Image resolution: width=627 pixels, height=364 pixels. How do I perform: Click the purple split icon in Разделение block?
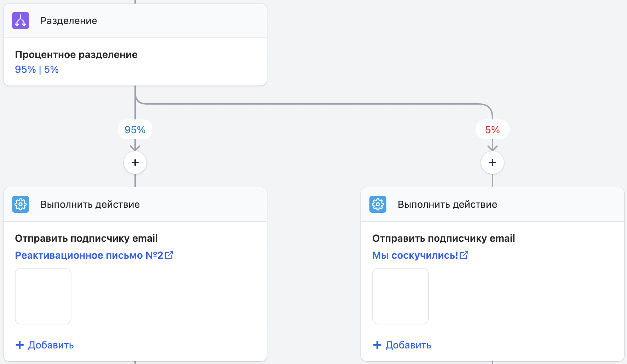click(x=21, y=20)
